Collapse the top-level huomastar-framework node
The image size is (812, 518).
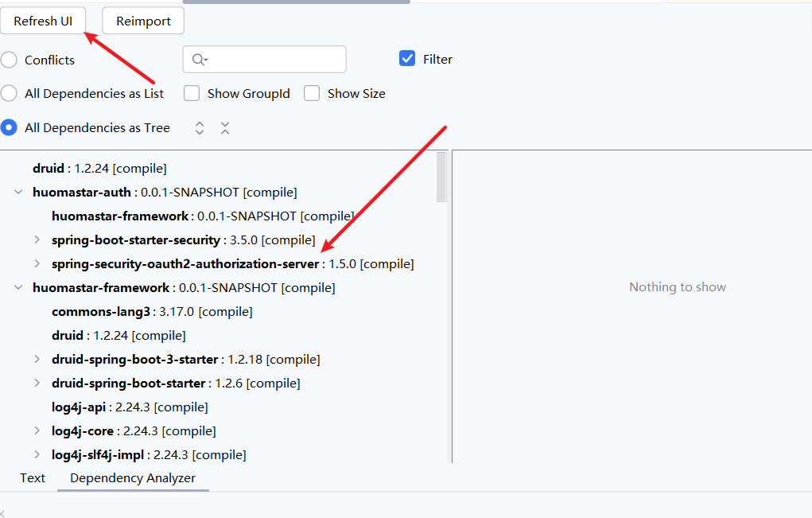pyautogui.click(x=18, y=287)
